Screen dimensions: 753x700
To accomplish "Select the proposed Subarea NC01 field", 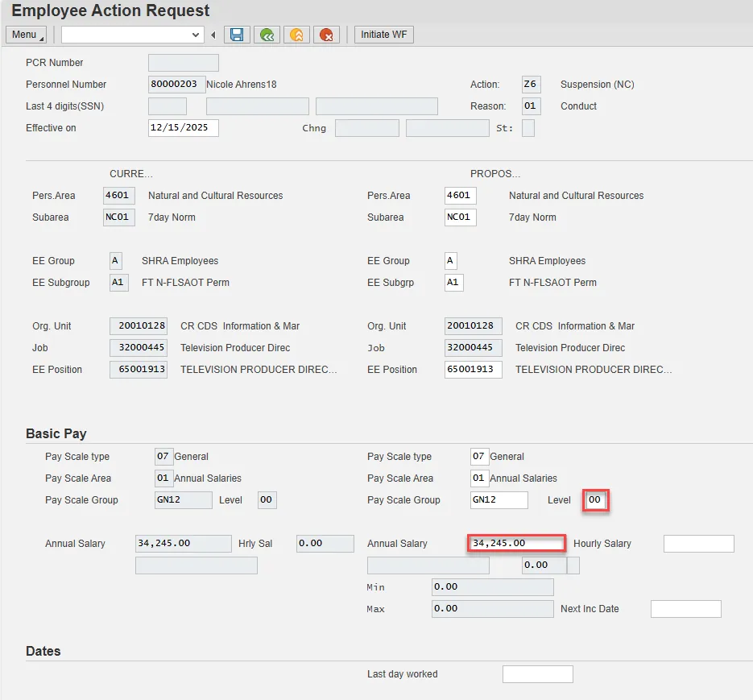I will pos(460,217).
